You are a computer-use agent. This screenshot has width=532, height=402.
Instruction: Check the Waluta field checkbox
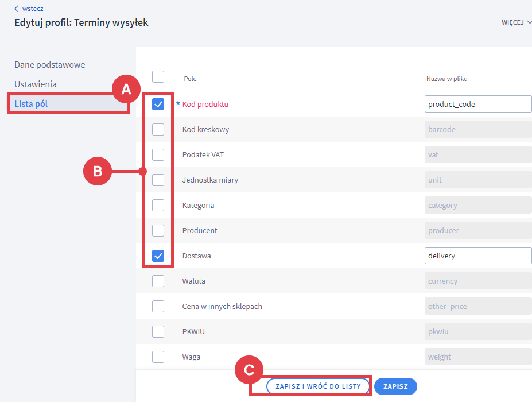point(158,281)
